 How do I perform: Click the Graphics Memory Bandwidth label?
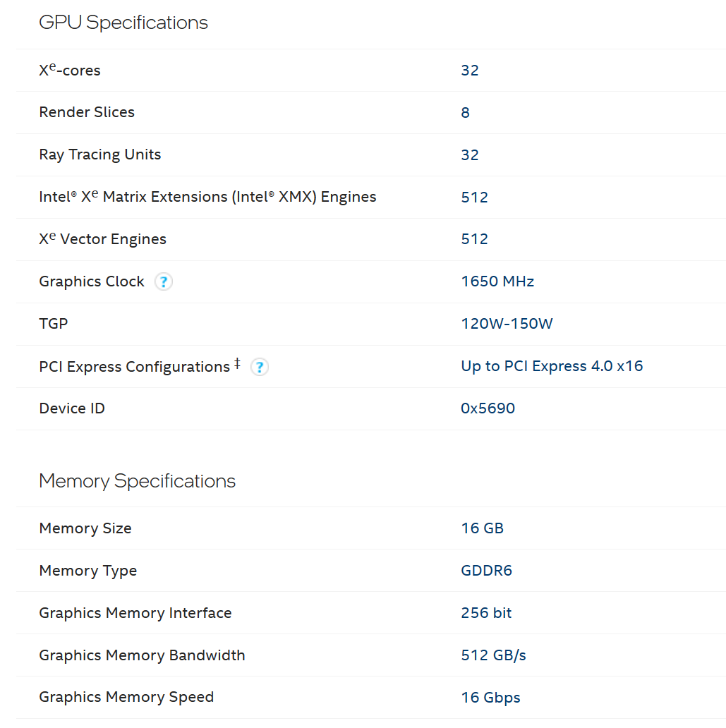142,655
